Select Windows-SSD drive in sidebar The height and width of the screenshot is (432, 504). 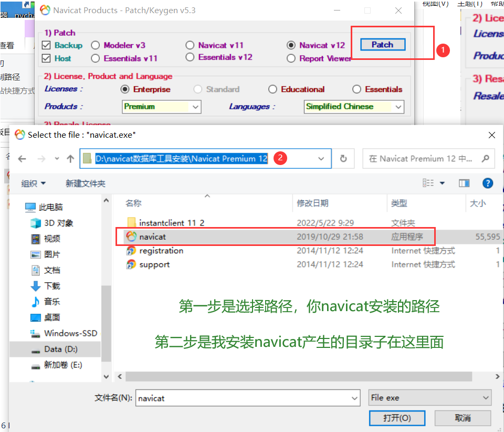(64, 333)
